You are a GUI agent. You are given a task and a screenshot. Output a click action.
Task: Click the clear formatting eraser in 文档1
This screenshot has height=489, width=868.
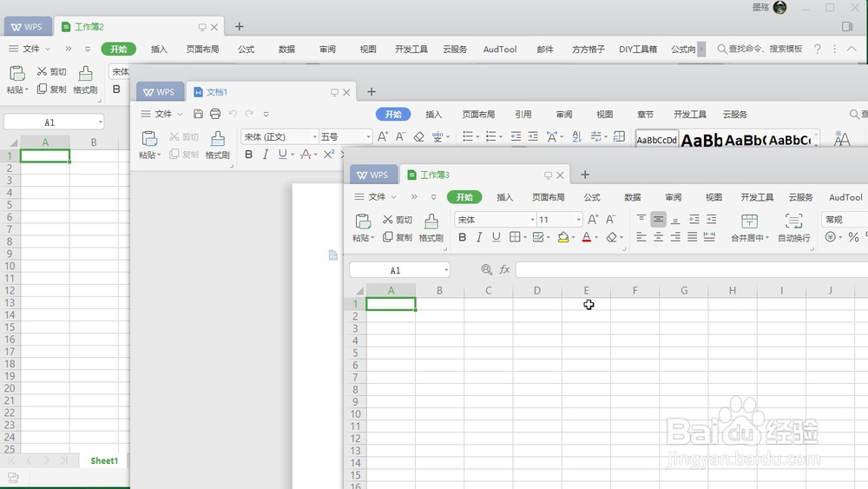419,136
